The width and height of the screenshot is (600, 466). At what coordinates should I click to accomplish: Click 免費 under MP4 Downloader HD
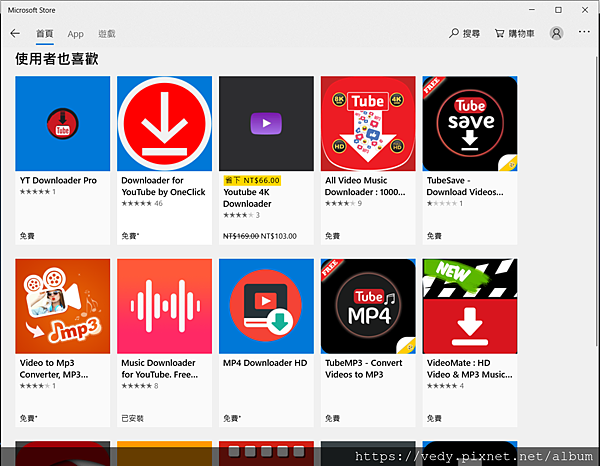tap(232, 419)
